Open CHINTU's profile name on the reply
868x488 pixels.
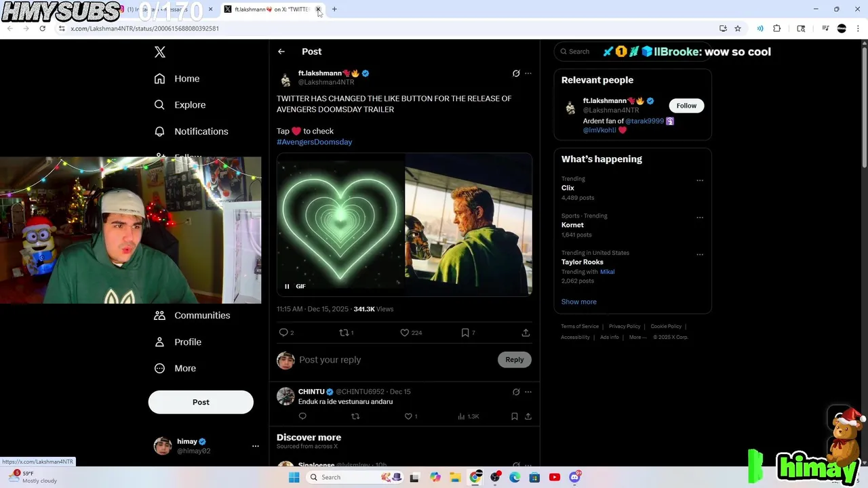coord(311,392)
